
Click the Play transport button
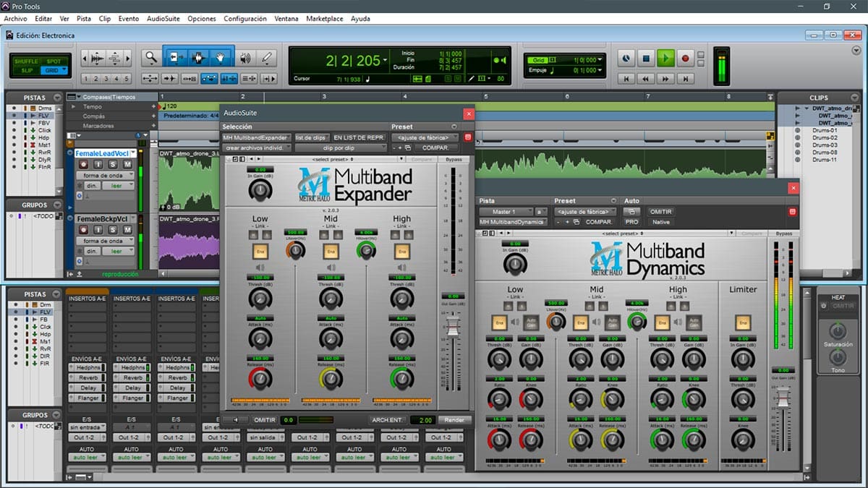coord(666,58)
